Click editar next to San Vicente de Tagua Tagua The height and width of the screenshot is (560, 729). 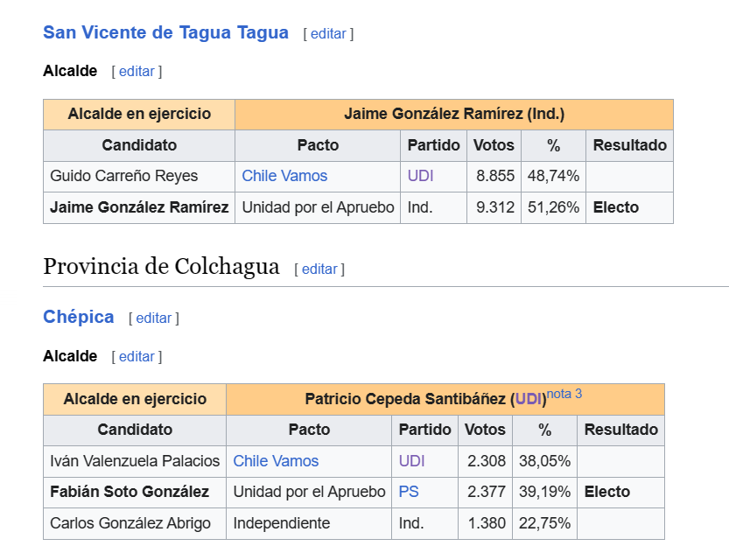[x=328, y=34]
